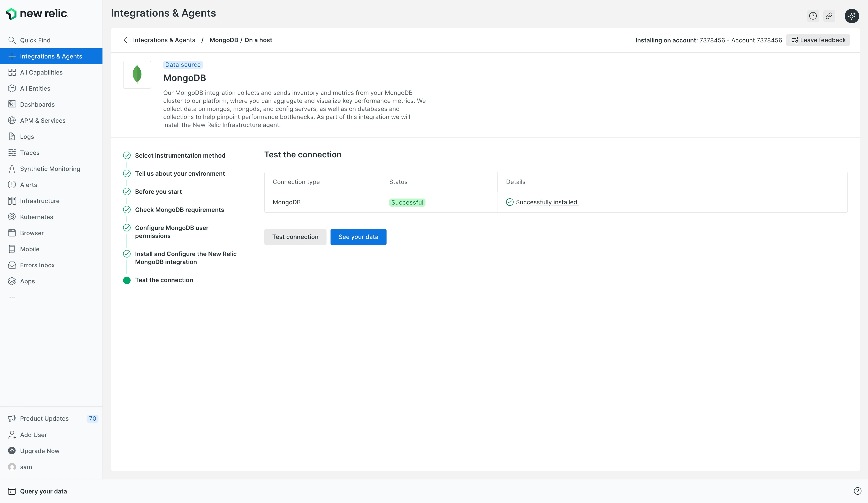This screenshot has width=868, height=503.
Task: Open step Tell us about your environment
Action: (x=180, y=173)
